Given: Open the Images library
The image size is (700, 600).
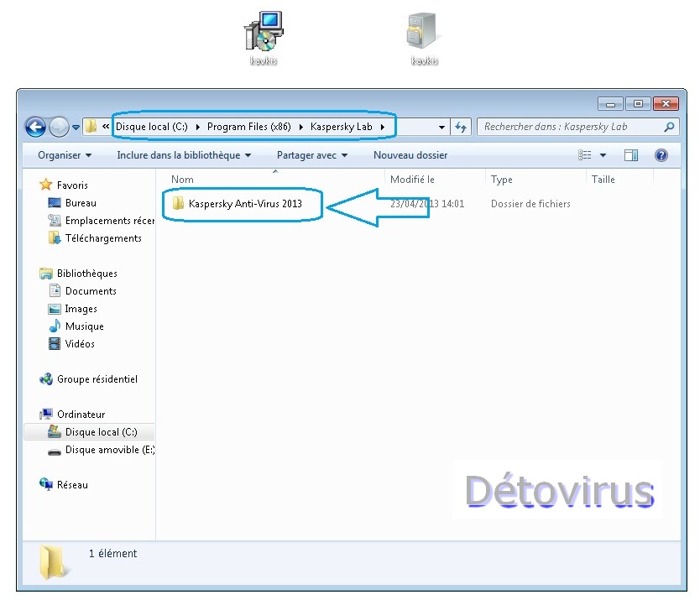Looking at the screenshot, I should pos(81,309).
